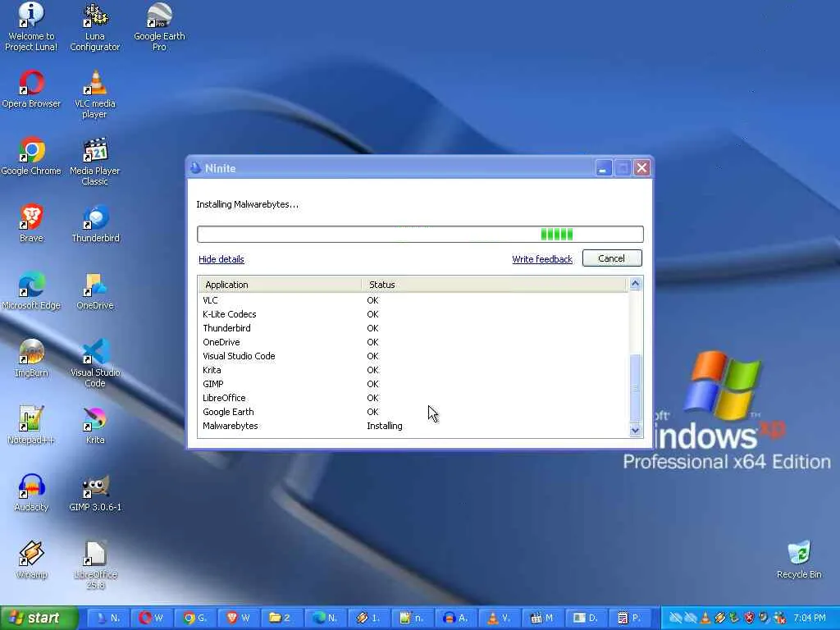Select Media Player Classic desktop icon
840x630 pixels.
coord(95,162)
